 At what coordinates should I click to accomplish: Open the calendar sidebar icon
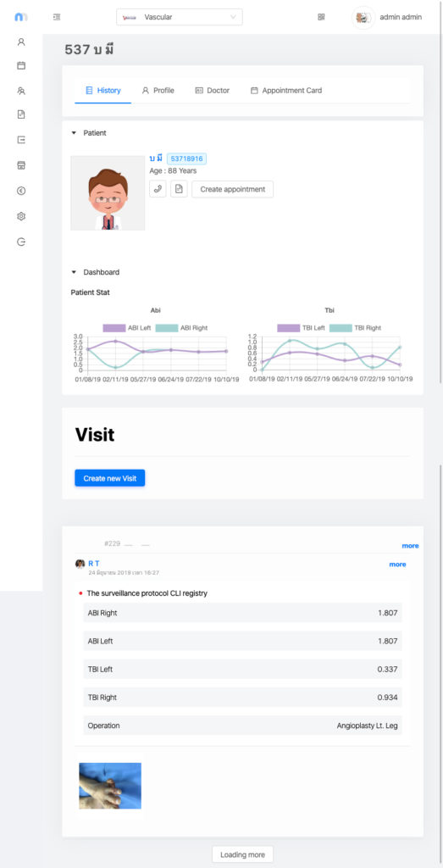click(21, 65)
